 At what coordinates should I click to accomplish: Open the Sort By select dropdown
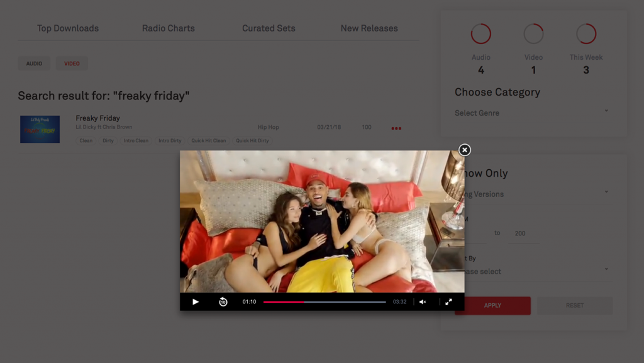(535, 271)
